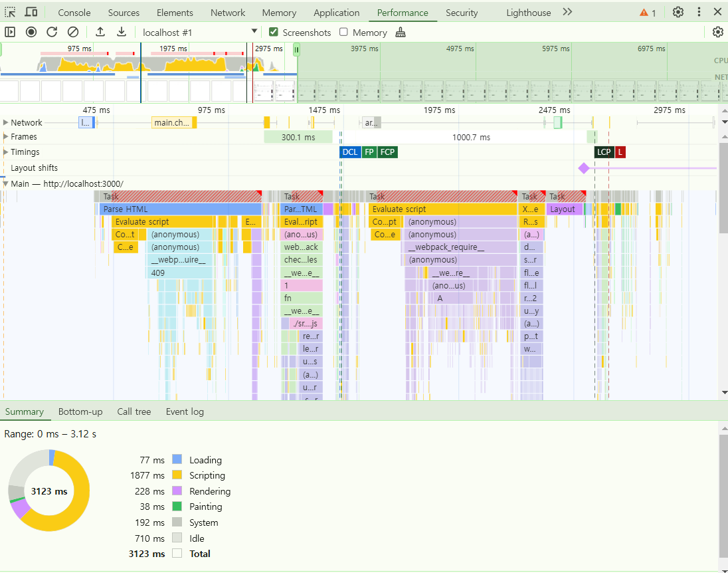Select the Summary tab
The width and height of the screenshot is (728, 573).
click(x=24, y=411)
